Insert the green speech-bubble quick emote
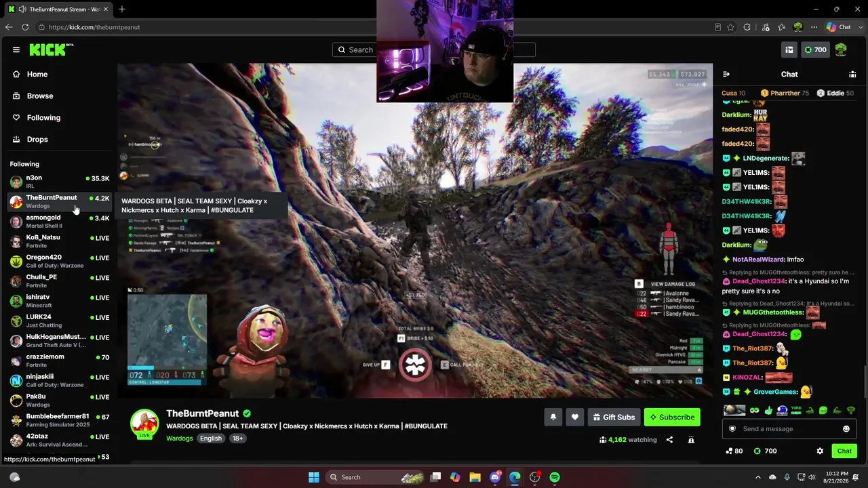868x488 pixels. point(823,410)
